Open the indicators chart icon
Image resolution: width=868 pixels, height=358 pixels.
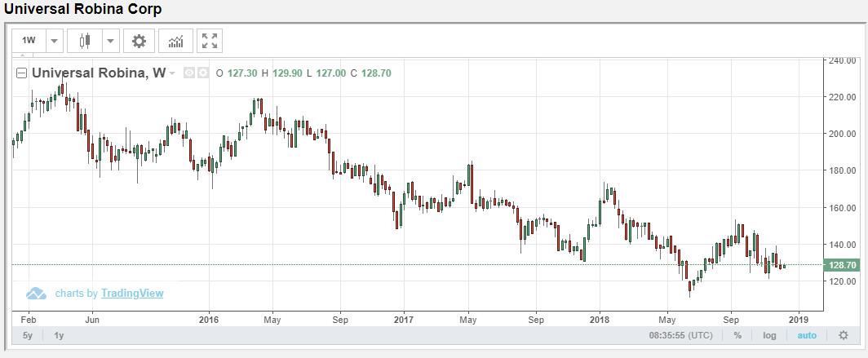[175, 41]
